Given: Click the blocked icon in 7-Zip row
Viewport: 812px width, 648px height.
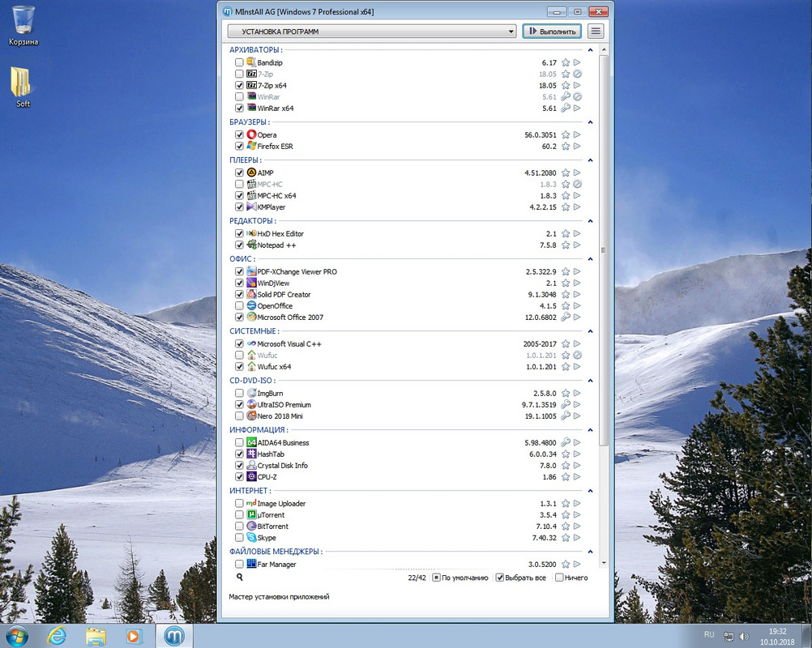Looking at the screenshot, I should [578, 74].
